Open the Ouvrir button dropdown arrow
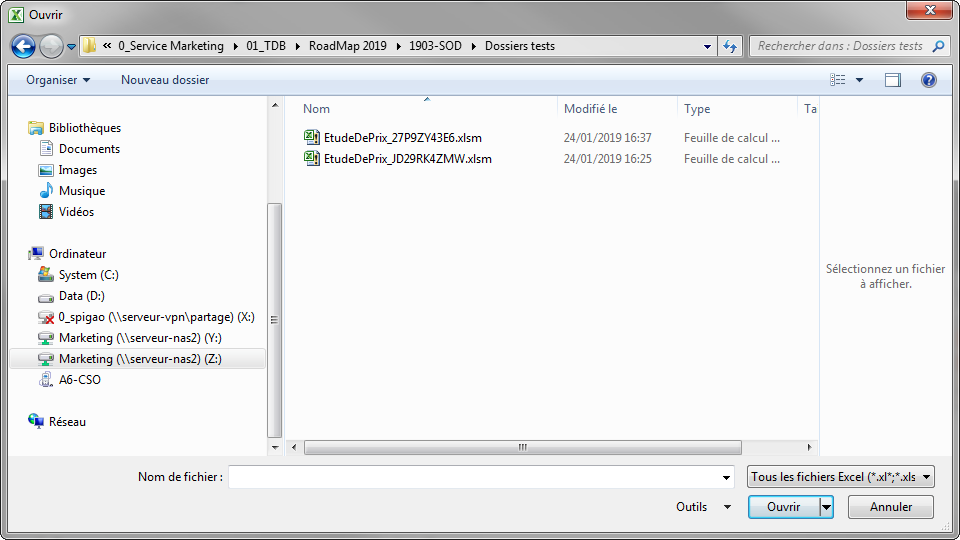Image resolution: width=960 pixels, height=540 pixels. [x=827, y=507]
